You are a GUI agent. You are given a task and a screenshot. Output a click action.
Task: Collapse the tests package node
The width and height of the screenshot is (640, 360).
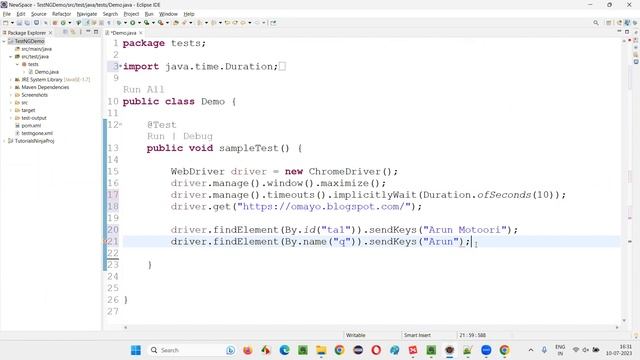pyautogui.click(x=17, y=64)
